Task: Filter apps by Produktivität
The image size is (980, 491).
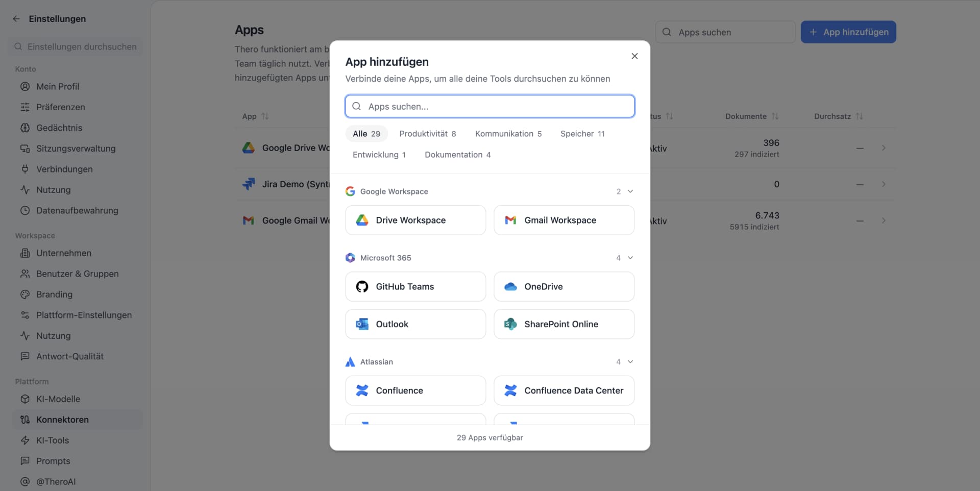Action: coord(428,134)
